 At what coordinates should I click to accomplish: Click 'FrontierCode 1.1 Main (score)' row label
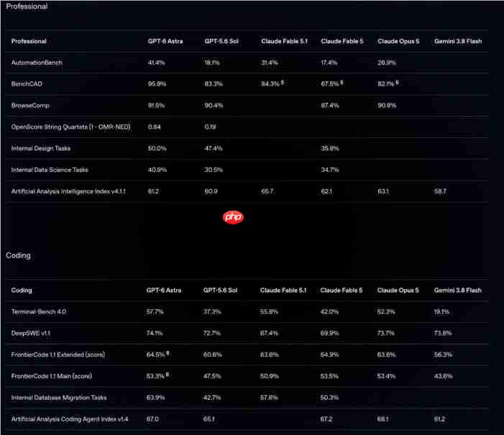click(52, 376)
